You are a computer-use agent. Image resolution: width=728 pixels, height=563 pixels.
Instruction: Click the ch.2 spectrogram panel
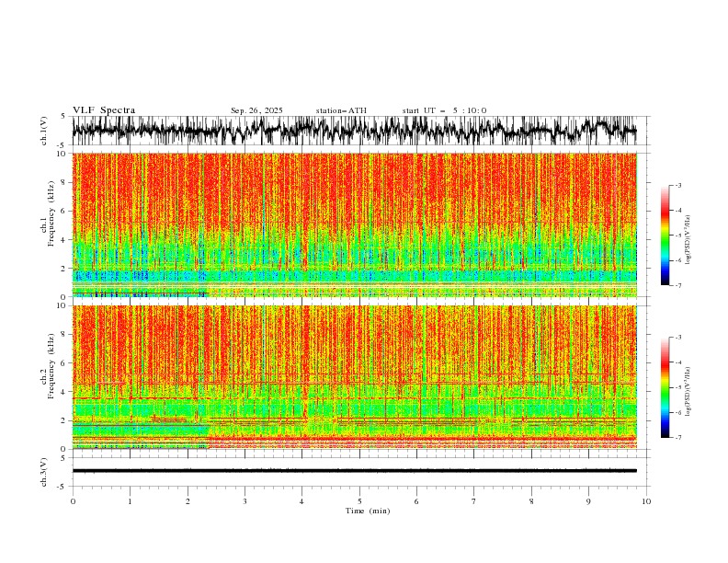click(354, 377)
